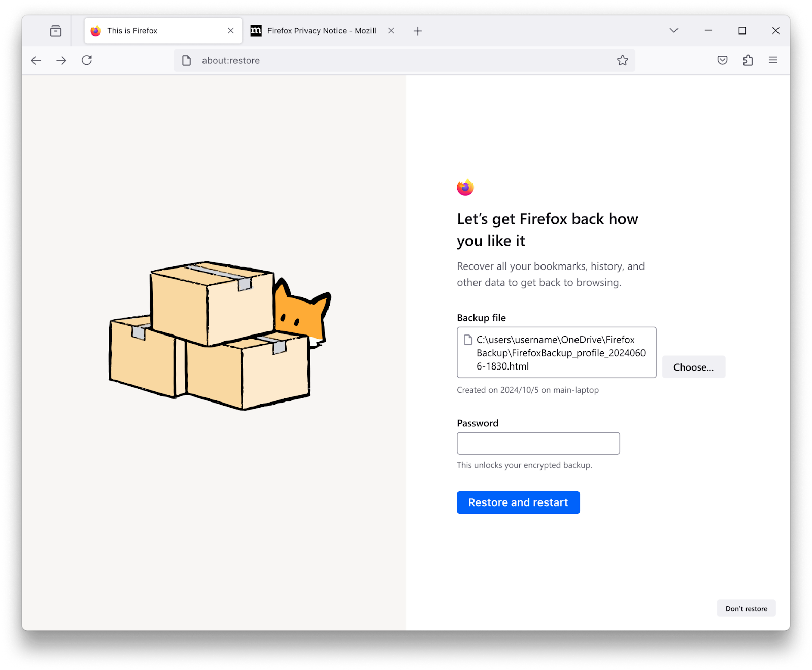Open the Firefox application hamburger menu
Image resolution: width=812 pixels, height=670 pixels.
point(773,60)
